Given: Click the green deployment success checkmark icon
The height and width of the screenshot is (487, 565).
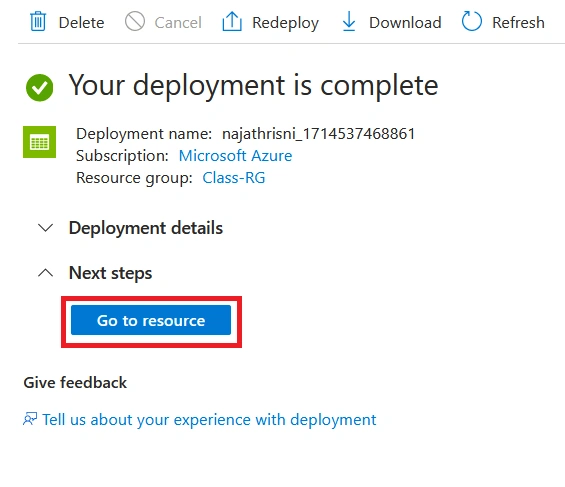Looking at the screenshot, I should click(40, 88).
